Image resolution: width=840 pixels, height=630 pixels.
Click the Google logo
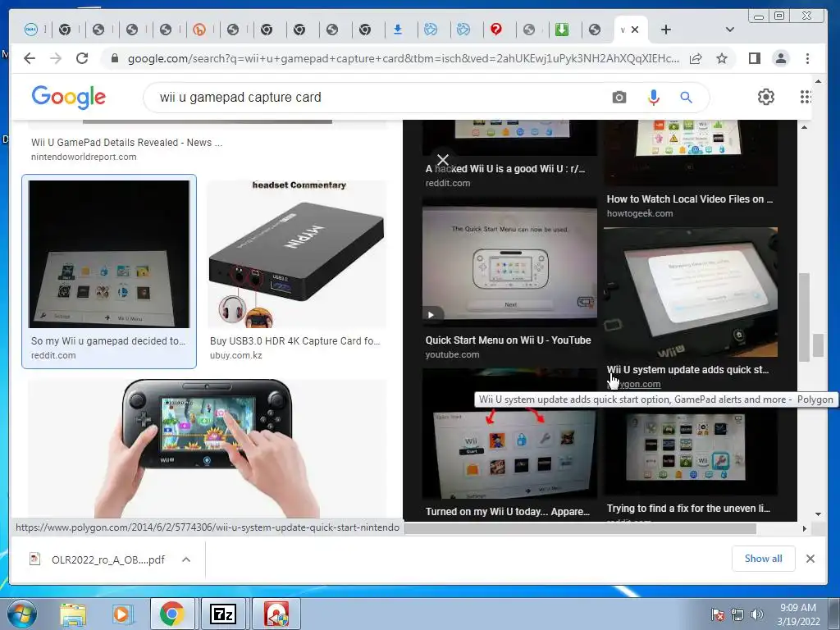69,97
